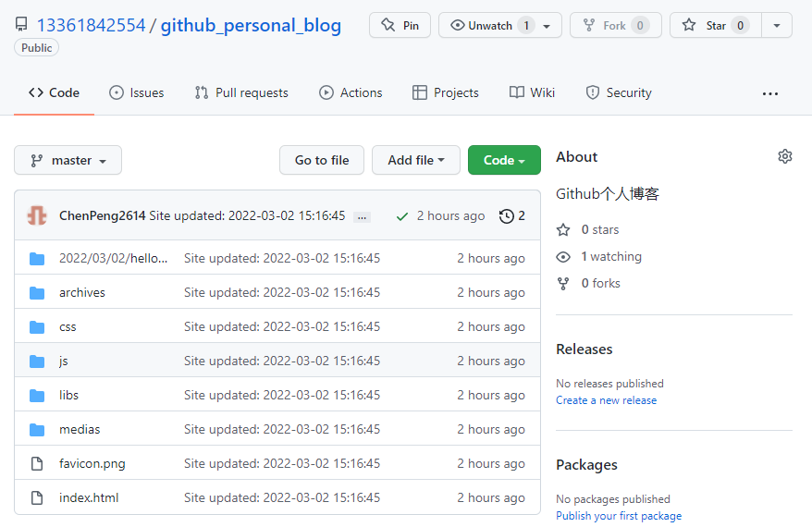Open the commit message on the archives row

click(282, 292)
